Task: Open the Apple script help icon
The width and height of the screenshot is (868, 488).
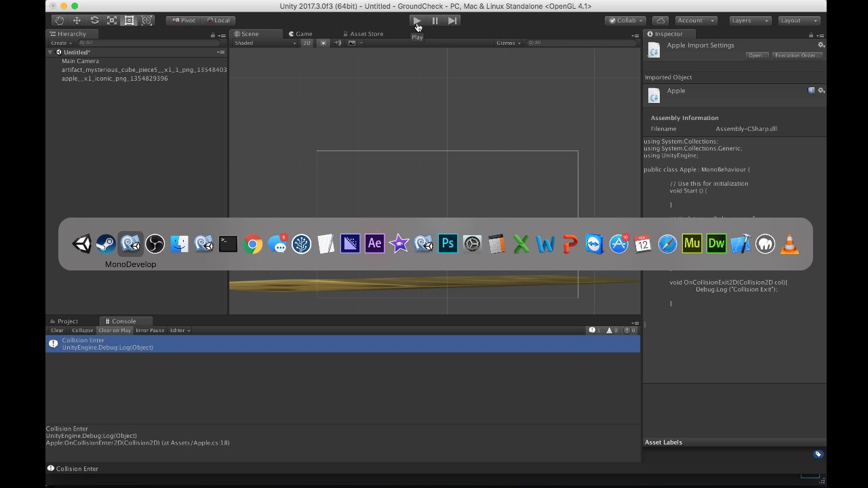Action: pyautogui.click(x=811, y=91)
